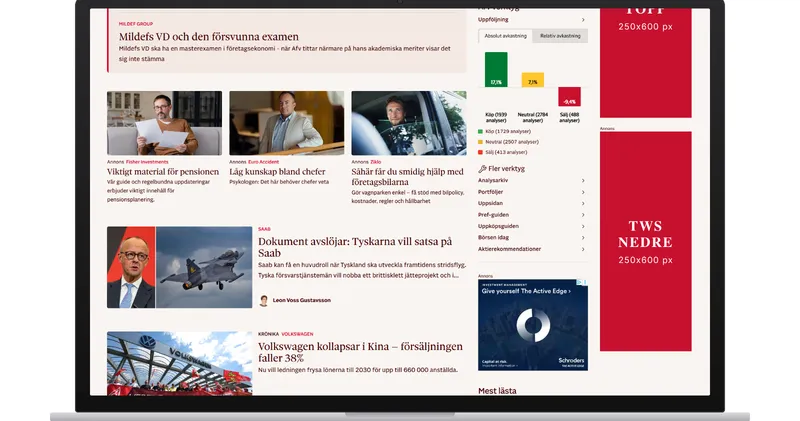Click the Euro Accident advertiser link

coord(263,162)
